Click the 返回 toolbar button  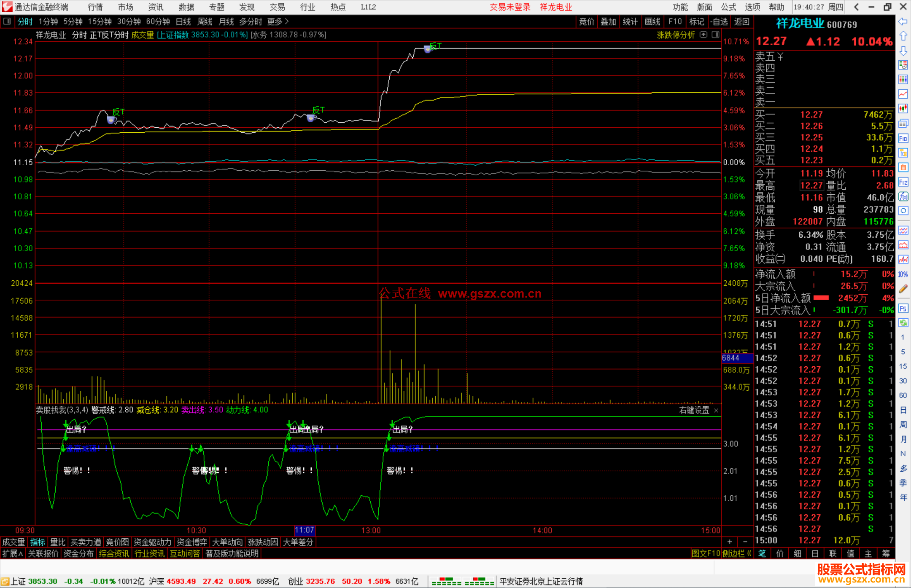pos(742,21)
